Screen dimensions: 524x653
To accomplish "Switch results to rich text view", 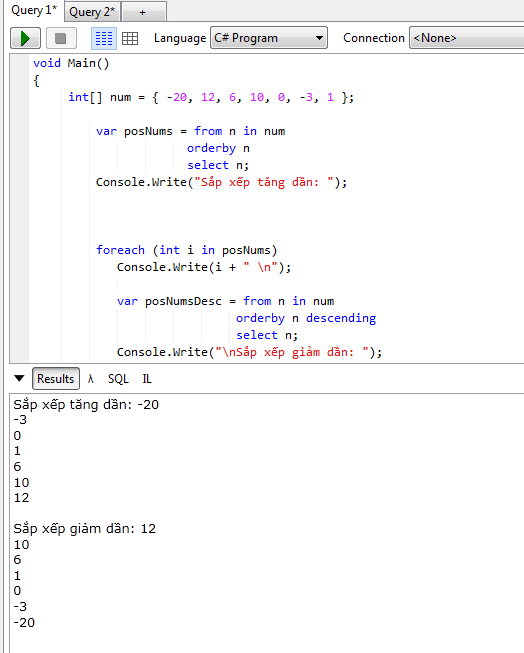I will tap(104, 38).
